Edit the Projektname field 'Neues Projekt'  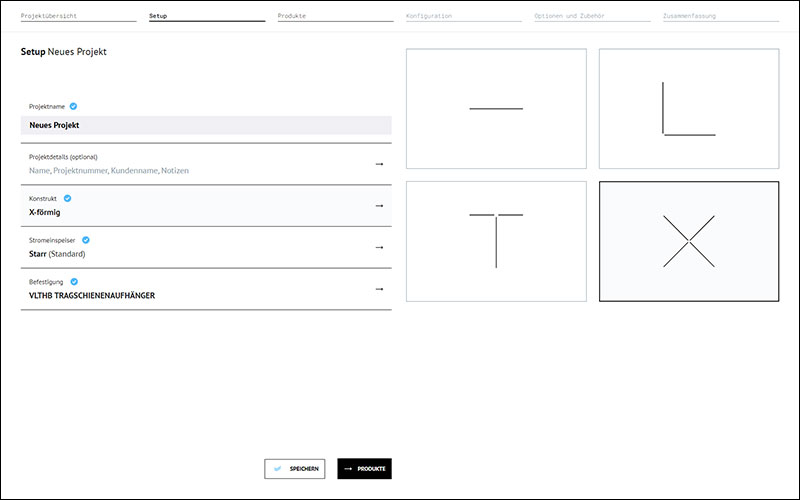pyautogui.click(x=206, y=125)
